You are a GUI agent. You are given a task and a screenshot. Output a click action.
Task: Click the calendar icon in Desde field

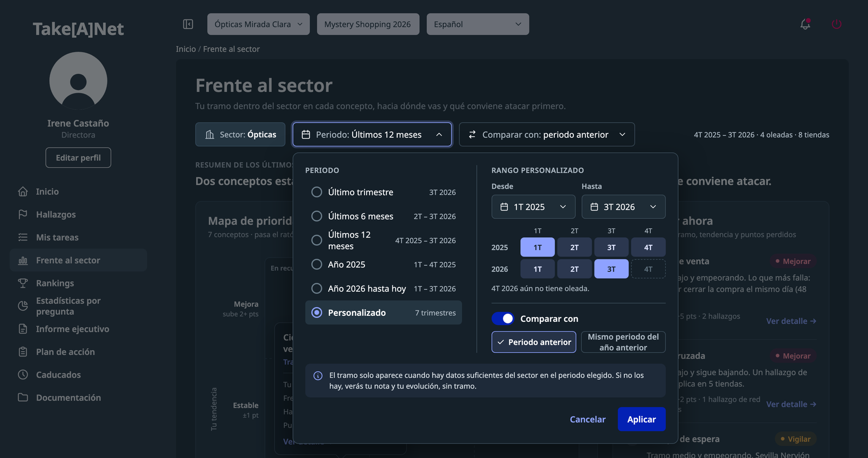point(504,207)
